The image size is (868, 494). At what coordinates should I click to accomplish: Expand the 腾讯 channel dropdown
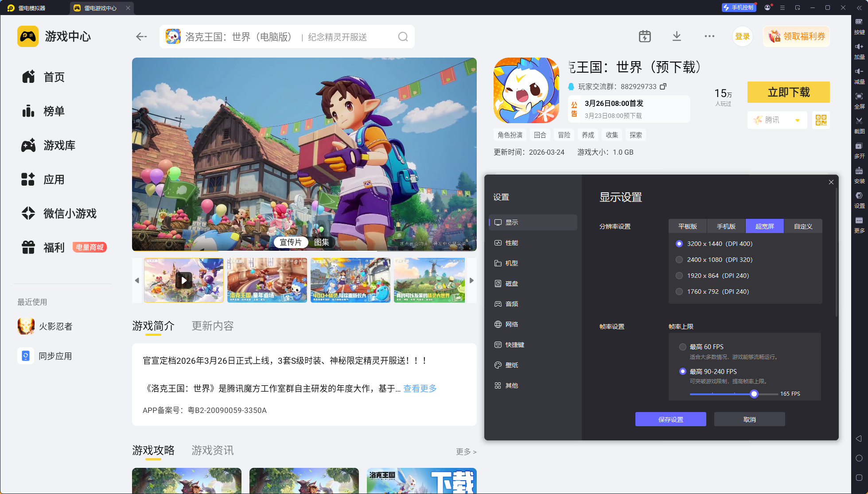point(797,120)
